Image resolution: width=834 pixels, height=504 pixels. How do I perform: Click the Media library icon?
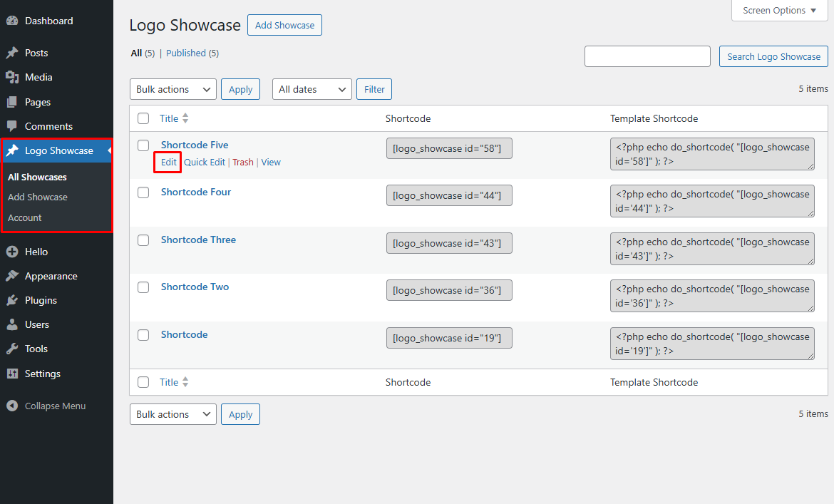(x=12, y=77)
